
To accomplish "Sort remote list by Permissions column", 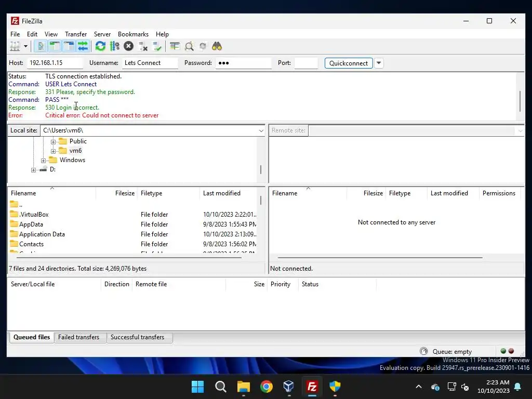I will tap(499, 193).
